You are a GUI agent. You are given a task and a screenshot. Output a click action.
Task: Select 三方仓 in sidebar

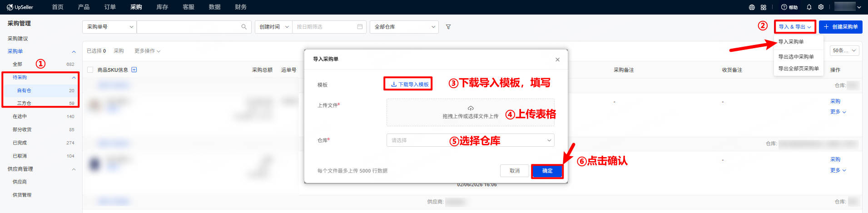point(24,103)
